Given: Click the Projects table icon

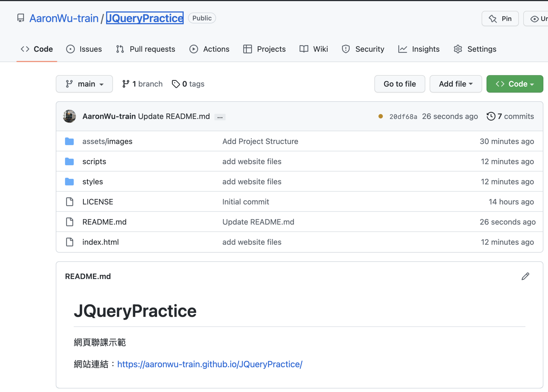Looking at the screenshot, I should click(x=247, y=49).
